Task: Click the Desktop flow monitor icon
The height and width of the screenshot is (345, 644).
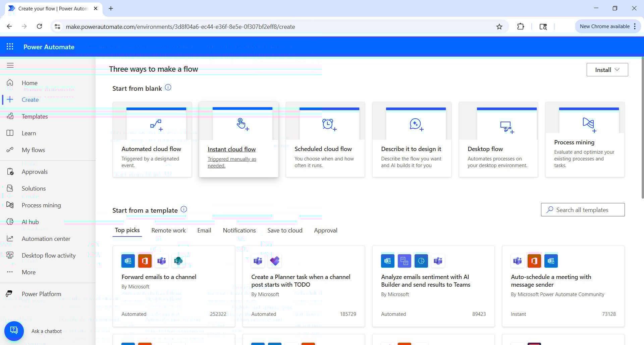Action: pos(507,127)
